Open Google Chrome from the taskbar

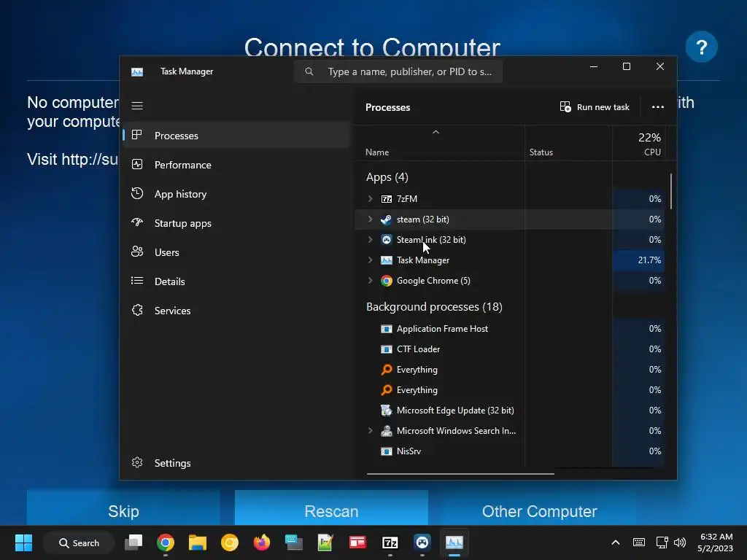click(x=166, y=542)
